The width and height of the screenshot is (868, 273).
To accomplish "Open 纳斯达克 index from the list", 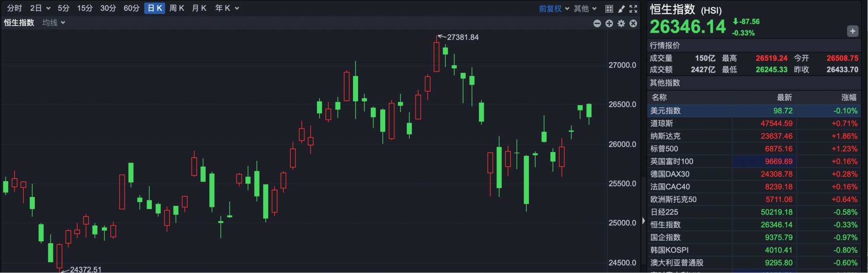I will click(x=665, y=136).
